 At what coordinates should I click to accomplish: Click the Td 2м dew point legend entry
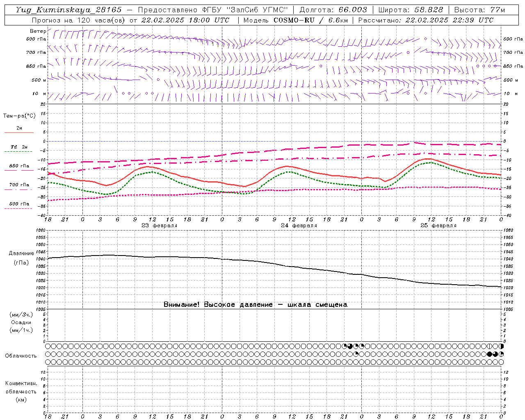point(19,147)
